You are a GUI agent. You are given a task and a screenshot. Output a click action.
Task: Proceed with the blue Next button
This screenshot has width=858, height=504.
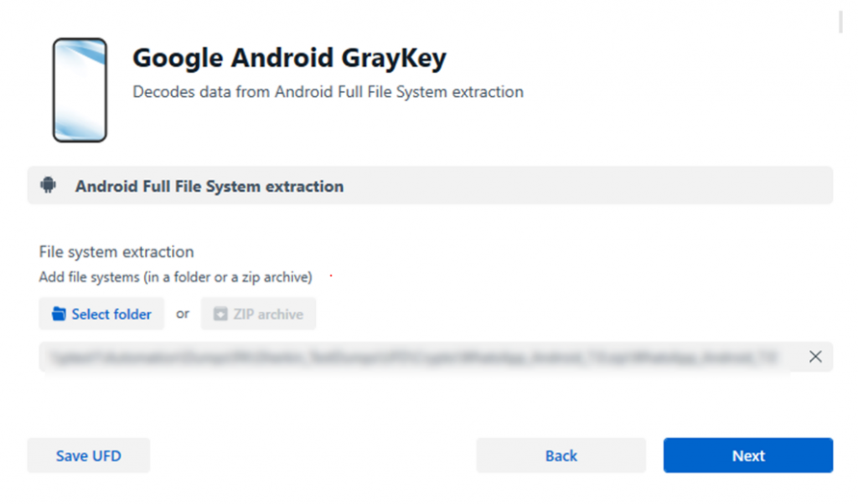(x=748, y=455)
